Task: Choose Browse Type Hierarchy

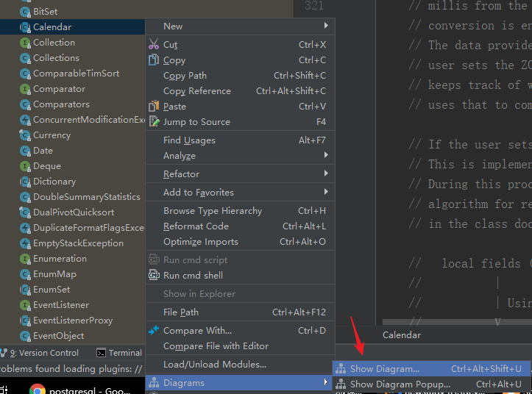Action: point(212,211)
